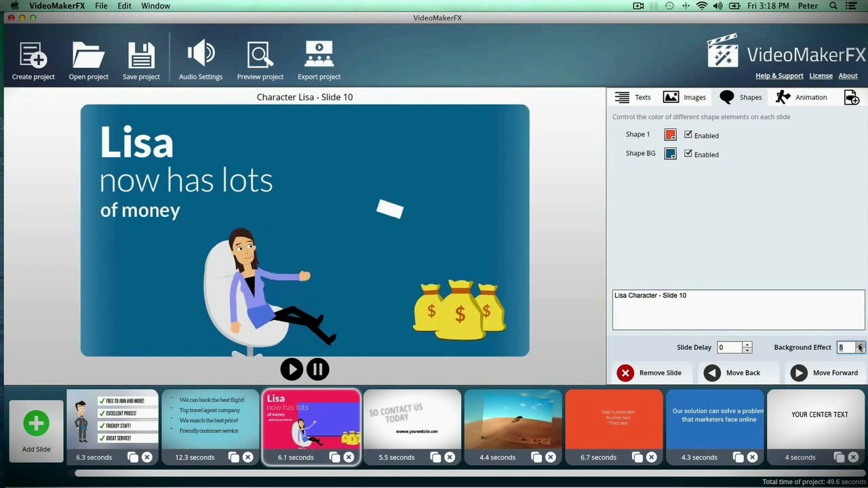This screenshot has height=488, width=868.
Task: Duplicate the 6.3 seconds slide
Action: coord(133,457)
